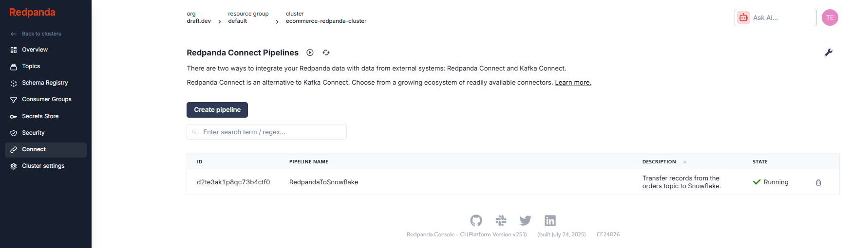This screenshot has height=248, width=868.
Task: Click the Create pipeline button
Action: click(x=217, y=110)
